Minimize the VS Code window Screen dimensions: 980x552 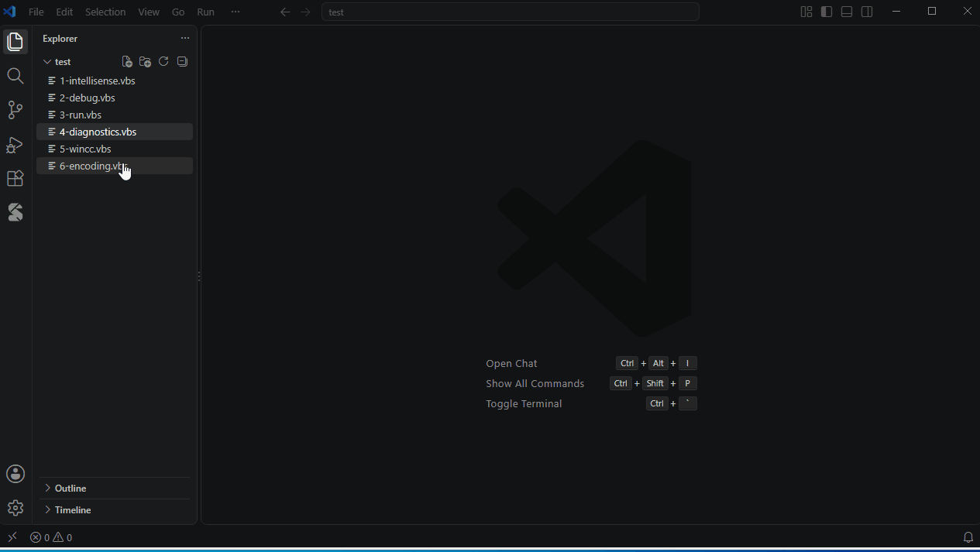pyautogui.click(x=896, y=12)
